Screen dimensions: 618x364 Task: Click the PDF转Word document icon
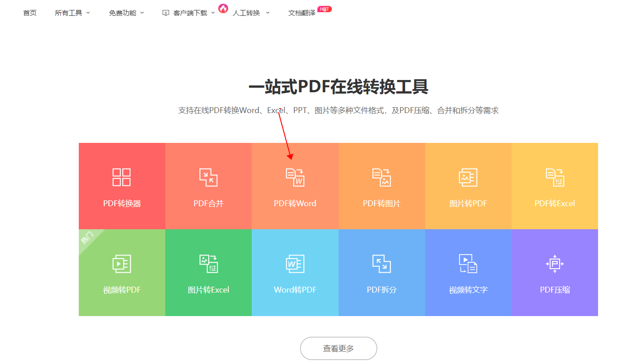pos(295,177)
